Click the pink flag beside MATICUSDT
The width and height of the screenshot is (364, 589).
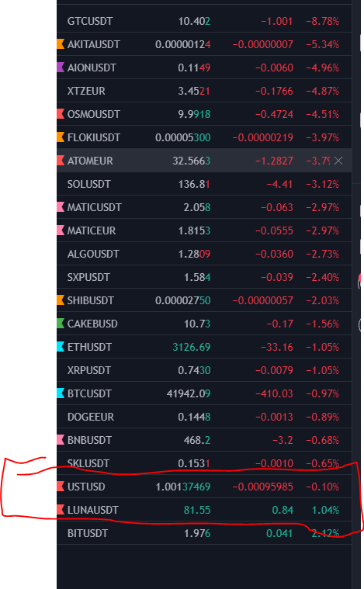pos(61,207)
